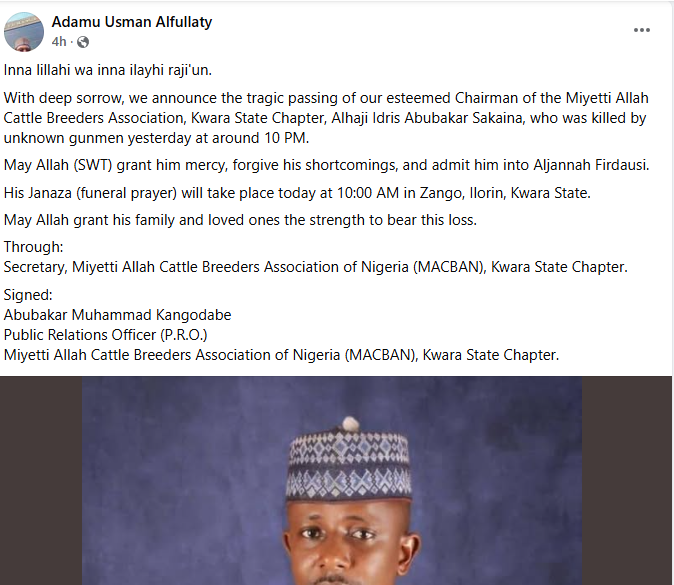Click the 'strength to bear this loss' line
Image resolution: width=674 pixels, height=585 pixels.
(240, 220)
